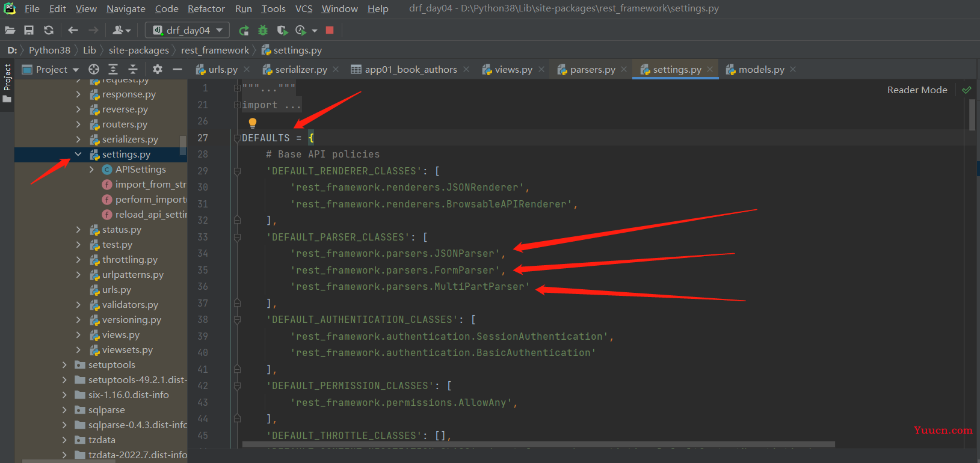Close the serializer.py editor tab
Image resolution: width=980 pixels, height=463 pixels.
point(336,70)
